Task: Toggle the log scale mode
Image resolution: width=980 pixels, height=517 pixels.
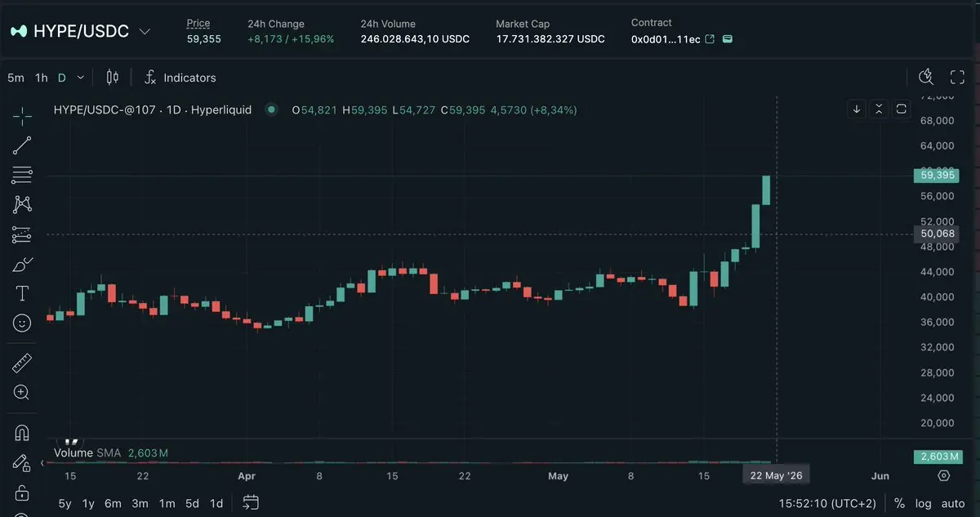Action: 923,503
